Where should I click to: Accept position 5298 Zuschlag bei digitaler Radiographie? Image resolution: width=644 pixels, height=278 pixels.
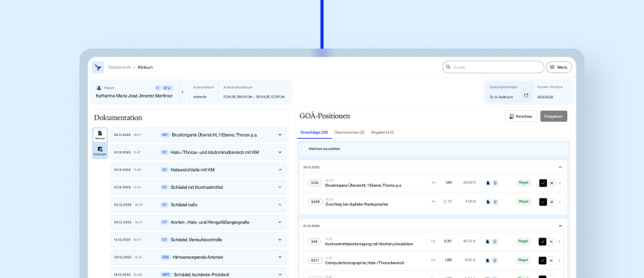(543, 202)
